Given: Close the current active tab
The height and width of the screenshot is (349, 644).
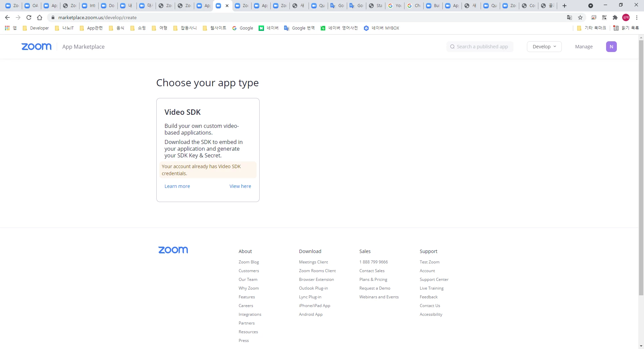Looking at the screenshot, I should coord(227,6).
